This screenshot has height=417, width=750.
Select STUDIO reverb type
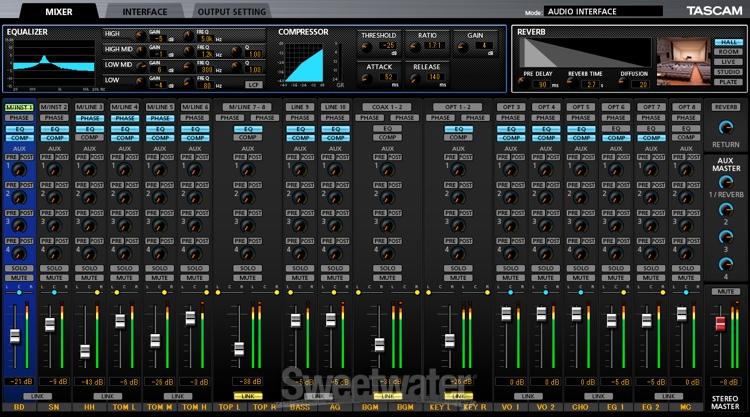click(728, 72)
